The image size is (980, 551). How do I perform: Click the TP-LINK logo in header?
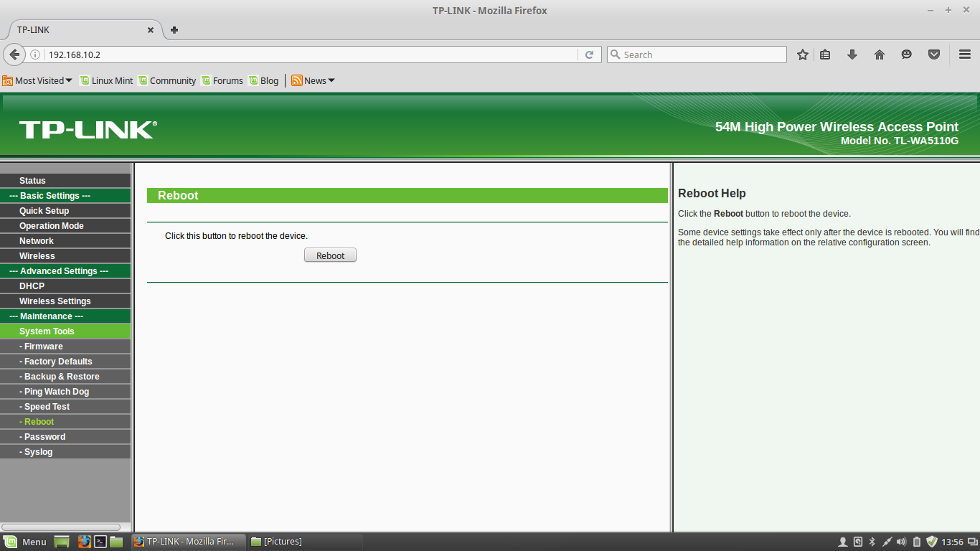88,130
